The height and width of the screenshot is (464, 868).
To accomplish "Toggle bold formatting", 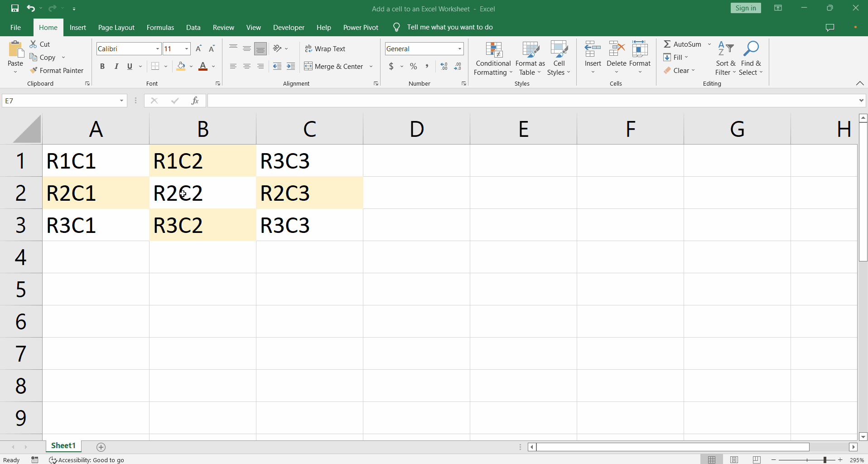I will 102,66.
